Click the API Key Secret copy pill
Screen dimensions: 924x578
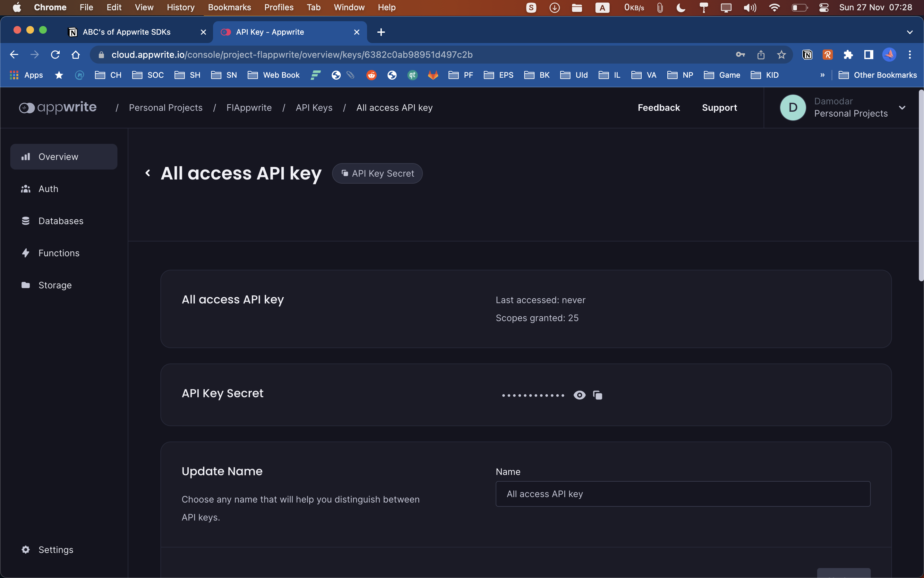tap(377, 173)
